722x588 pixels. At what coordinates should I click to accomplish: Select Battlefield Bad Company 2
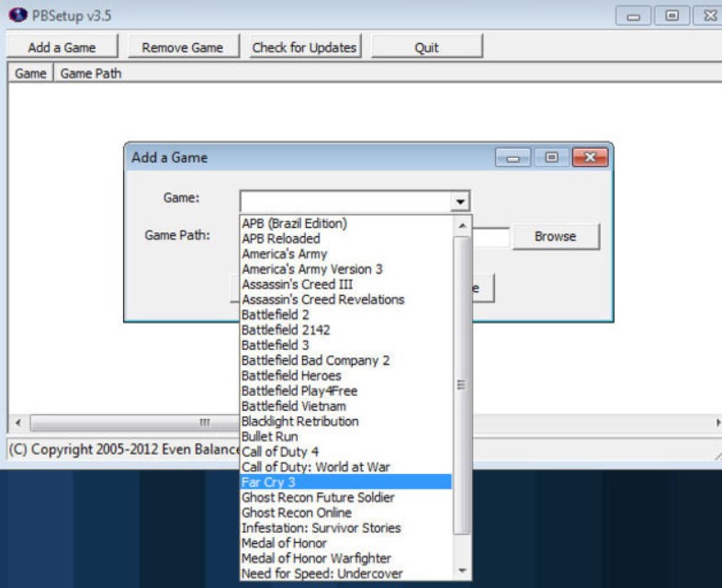click(x=345, y=360)
